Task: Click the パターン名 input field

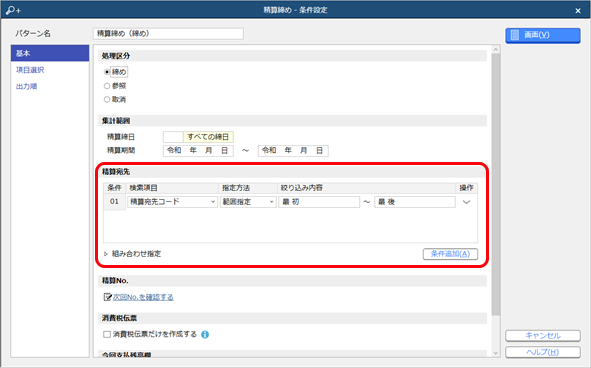Action: coord(168,34)
